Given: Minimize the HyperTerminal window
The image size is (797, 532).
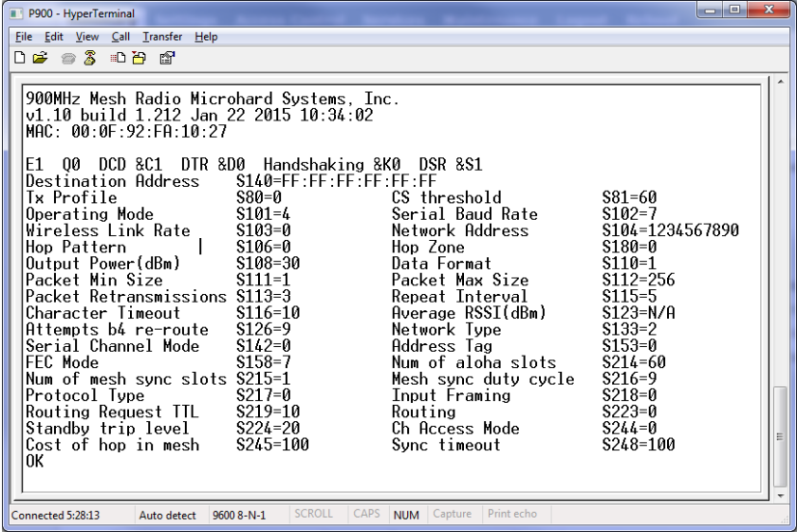Looking at the screenshot, I should pyautogui.click(x=710, y=9).
